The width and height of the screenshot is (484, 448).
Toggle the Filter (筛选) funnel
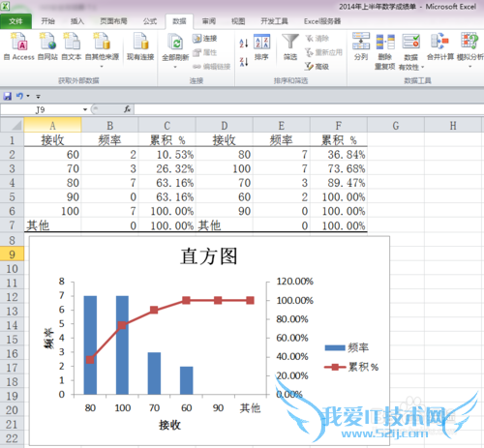click(290, 47)
